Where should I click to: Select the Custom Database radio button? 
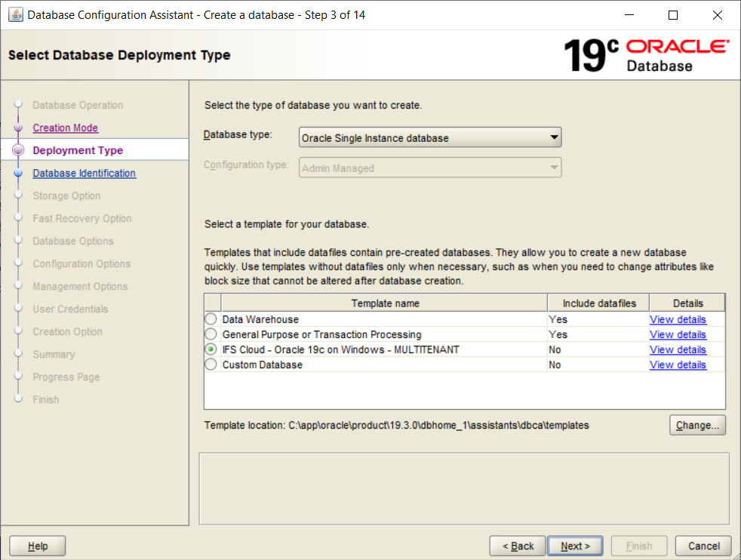point(211,365)
